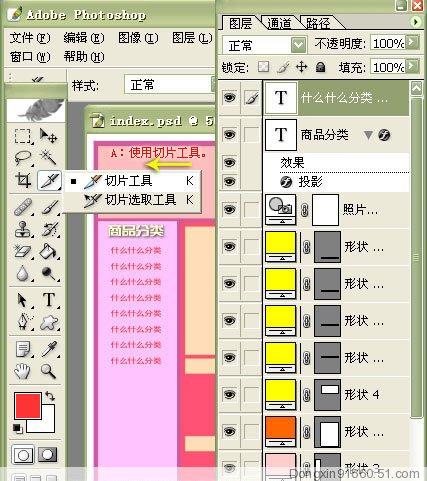Click the 不透明度 100% input field
This screenshot has height=481, width=427.
(x=388, y=43)
